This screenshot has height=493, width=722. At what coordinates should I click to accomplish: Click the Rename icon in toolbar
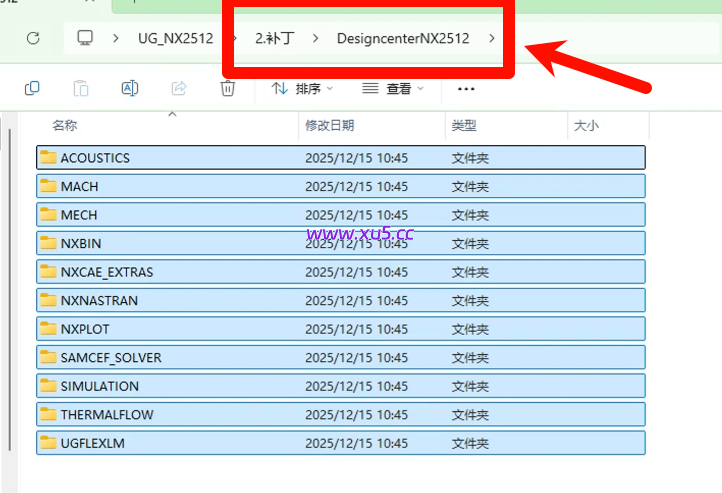(129, 88)
